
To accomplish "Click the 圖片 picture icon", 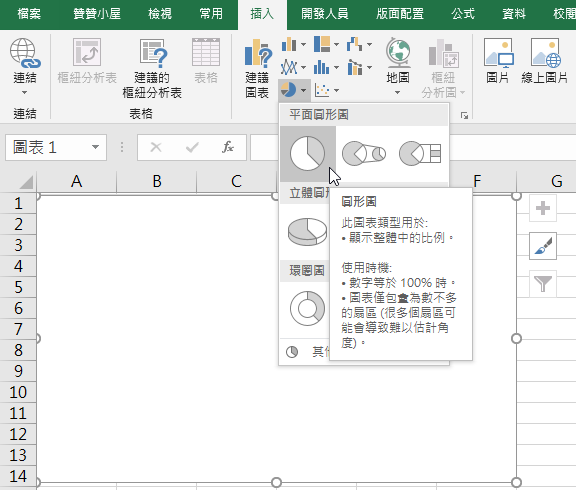I will click(x=498, y=61).
